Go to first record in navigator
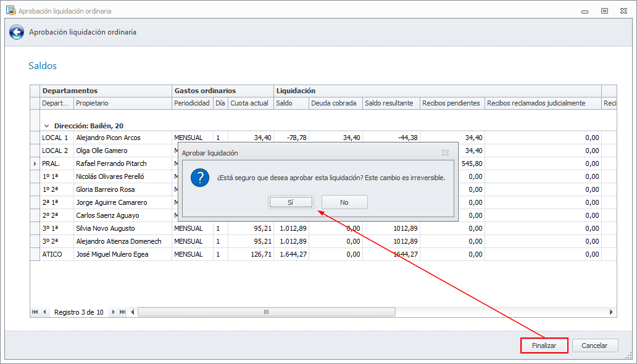Screen dimensions: 637x364 pos(35,312)
